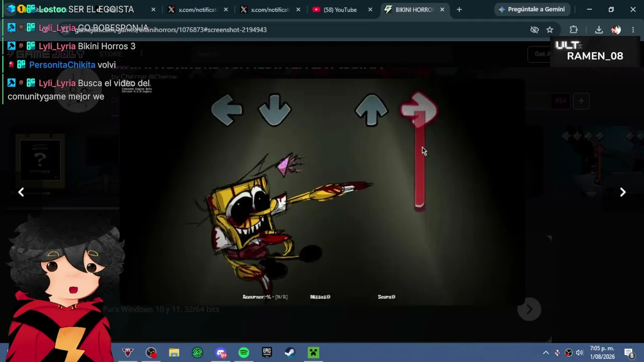Close the (58) YouTube tab

[370, 10]
